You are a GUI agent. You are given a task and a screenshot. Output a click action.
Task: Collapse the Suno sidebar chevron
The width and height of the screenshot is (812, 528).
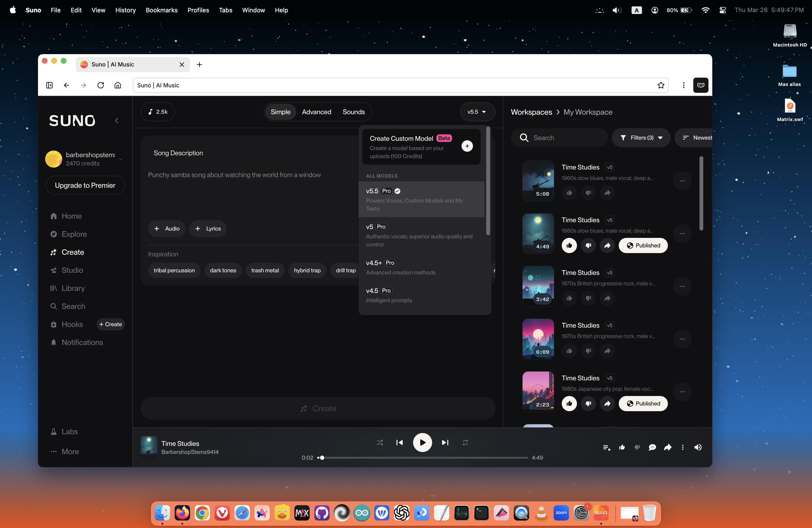(117, 120)
